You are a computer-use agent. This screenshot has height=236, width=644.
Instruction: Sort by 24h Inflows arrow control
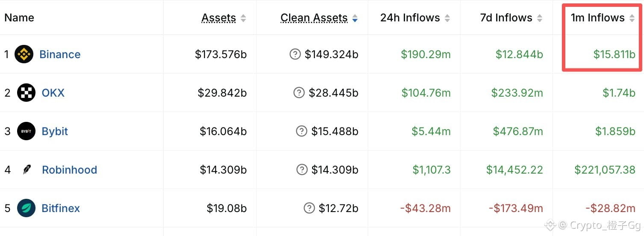tap(447, 18)
